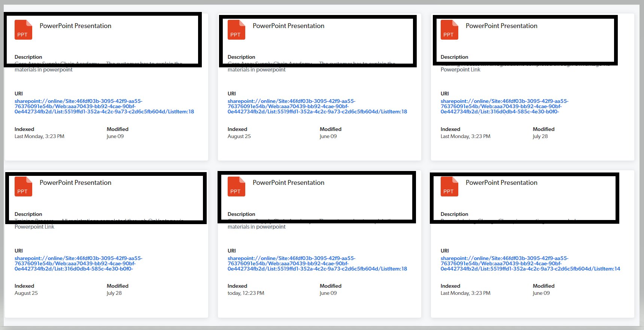
Task: Click 'Powerpoint Link' description on card indexed August 25
Action: pos(34,227)
